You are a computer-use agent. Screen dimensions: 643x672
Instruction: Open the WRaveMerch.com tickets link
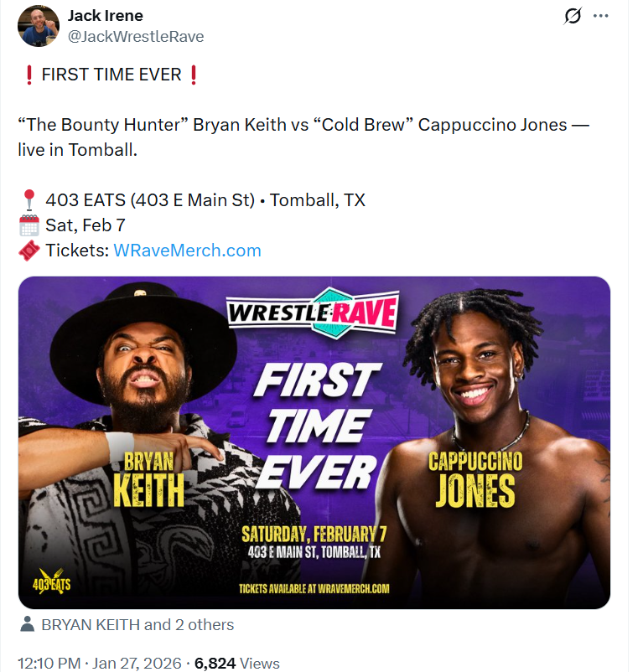click(187, 251)
